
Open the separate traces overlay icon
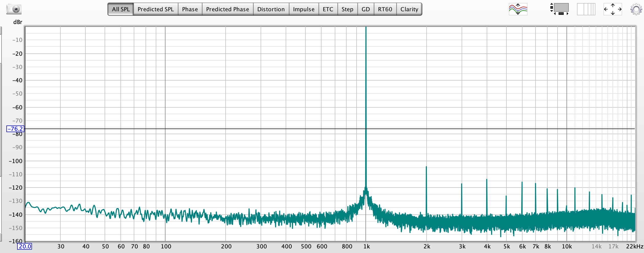pos(518,9)
